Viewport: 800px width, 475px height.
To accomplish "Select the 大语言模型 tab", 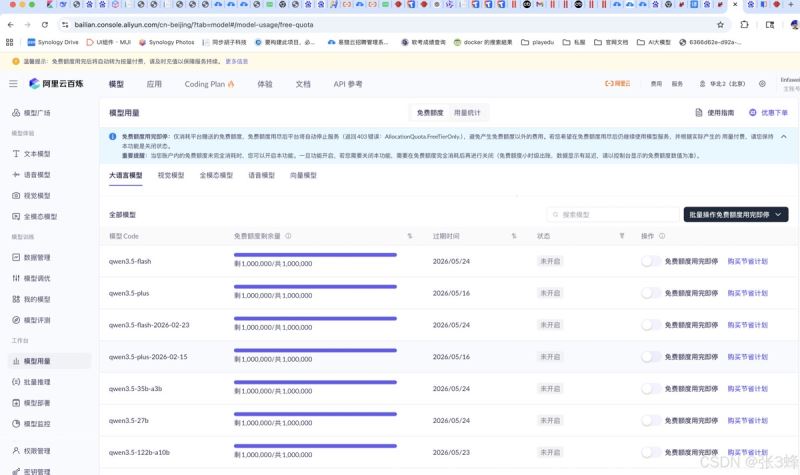I will tap(126, 175).
